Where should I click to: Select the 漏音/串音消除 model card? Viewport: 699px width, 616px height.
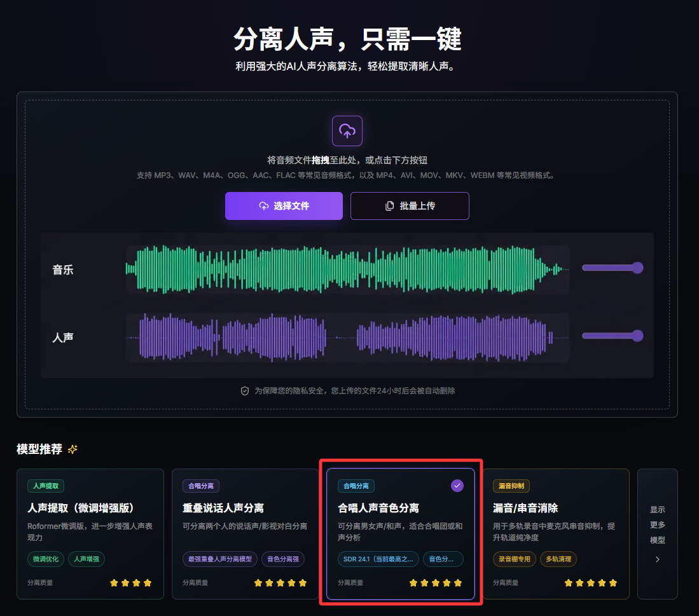click(555, 533)
